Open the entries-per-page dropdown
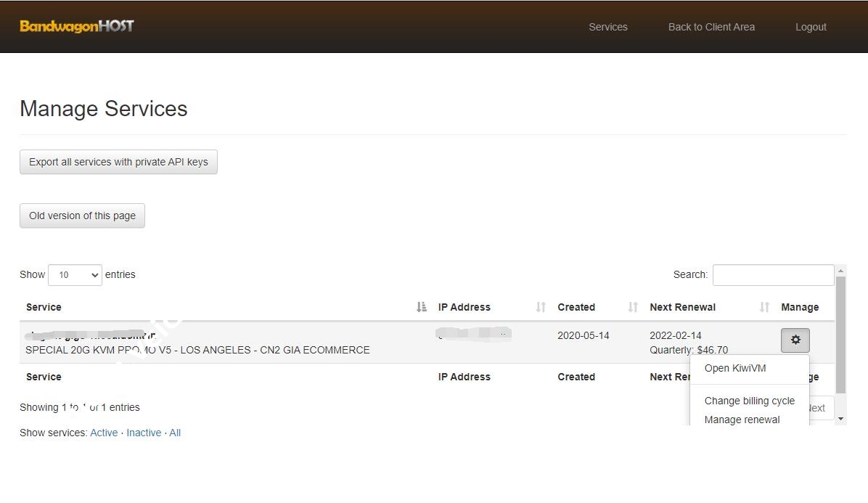This screenshot has width=868, height=503. [x=74, y=274]
